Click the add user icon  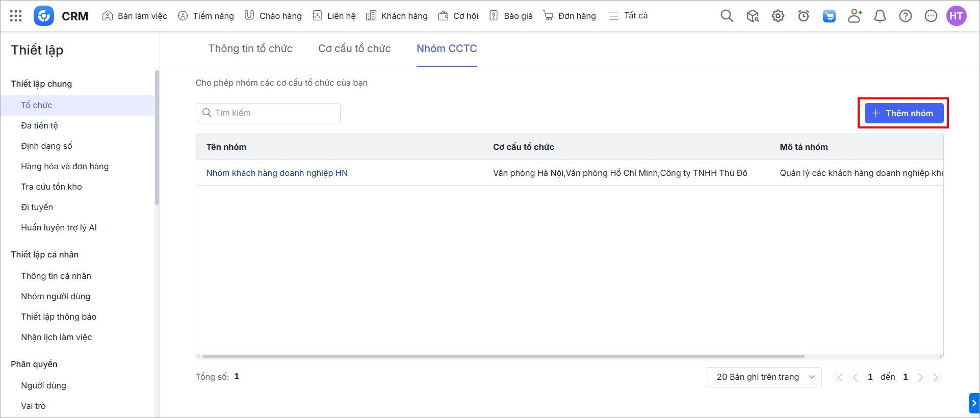(855, 16)
